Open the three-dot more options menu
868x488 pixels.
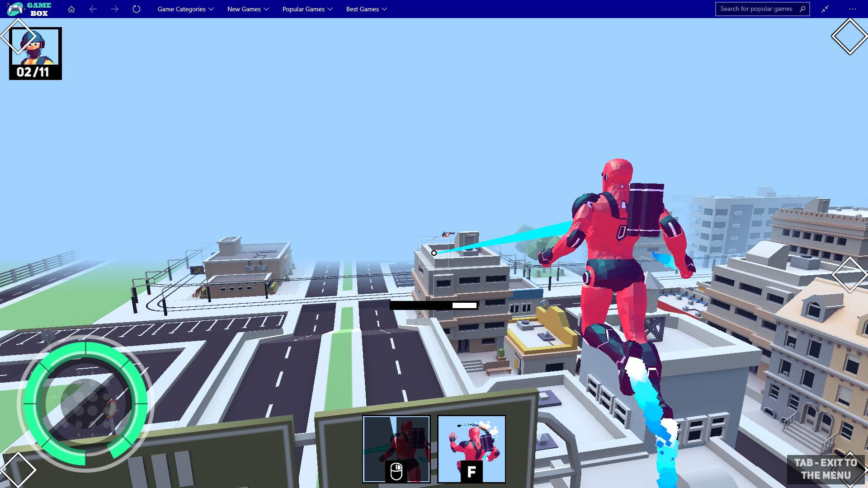click(x=853, y=9)
